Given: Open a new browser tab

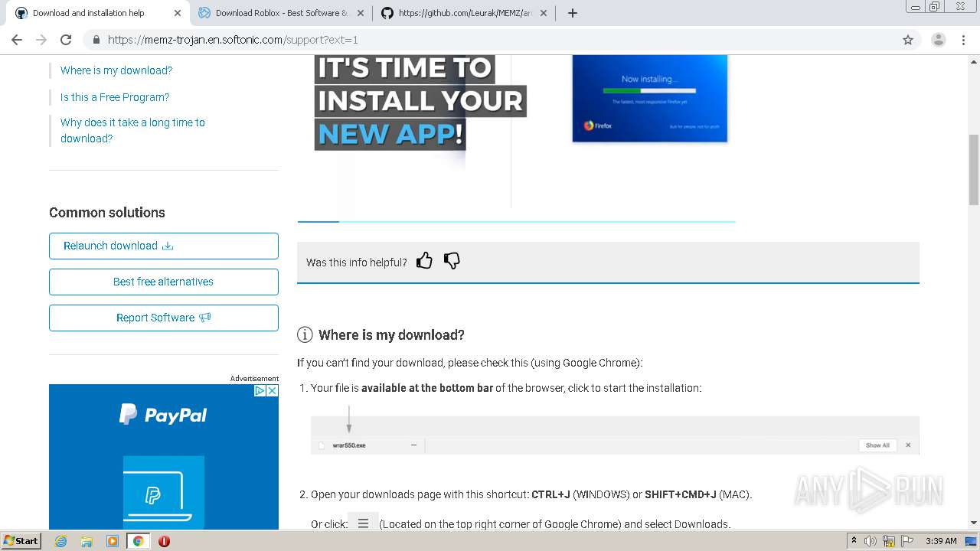Looking at the screenshot, I should coord(573,13).
